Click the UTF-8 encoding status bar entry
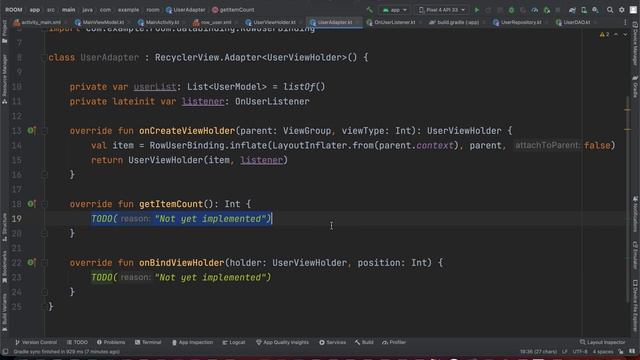640x360 pixels. [580, 352]
